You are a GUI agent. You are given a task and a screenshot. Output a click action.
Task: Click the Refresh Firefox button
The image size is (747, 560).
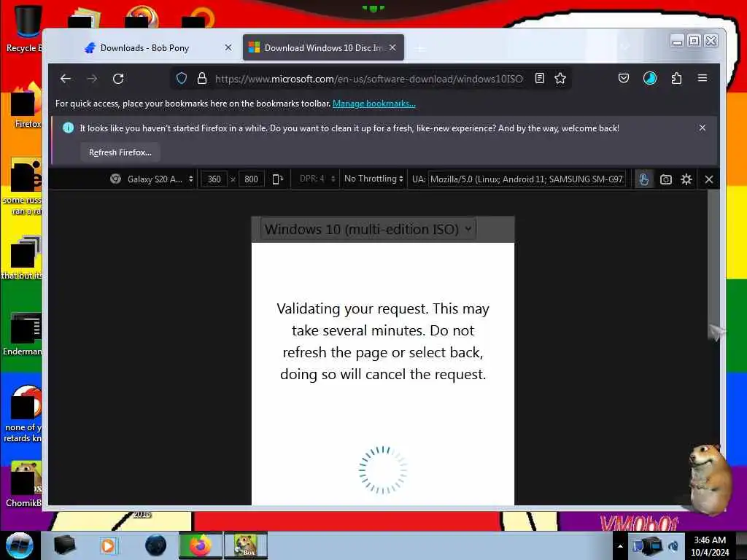click(120, 152)
